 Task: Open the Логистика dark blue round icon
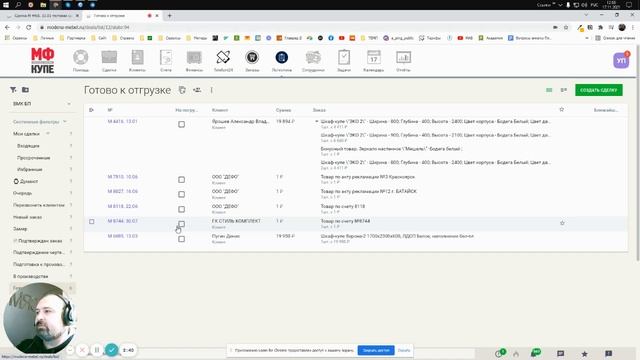[x=282, y=57]
